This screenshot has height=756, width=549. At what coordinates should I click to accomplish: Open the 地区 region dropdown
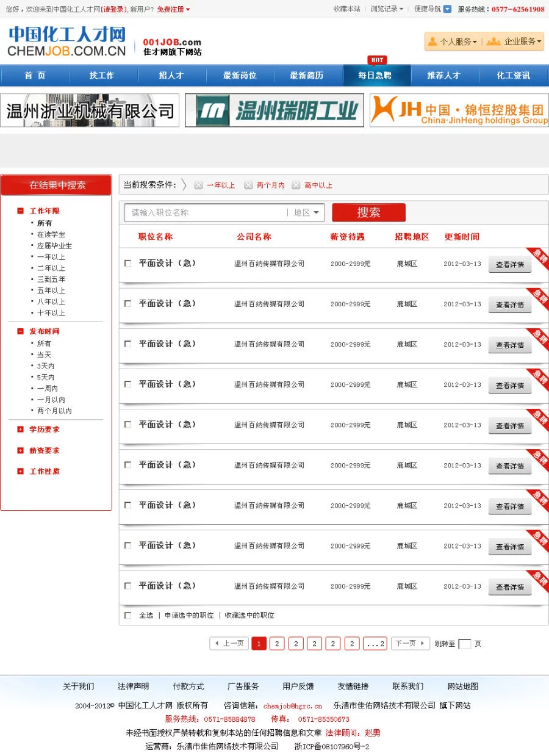(306, 213)
